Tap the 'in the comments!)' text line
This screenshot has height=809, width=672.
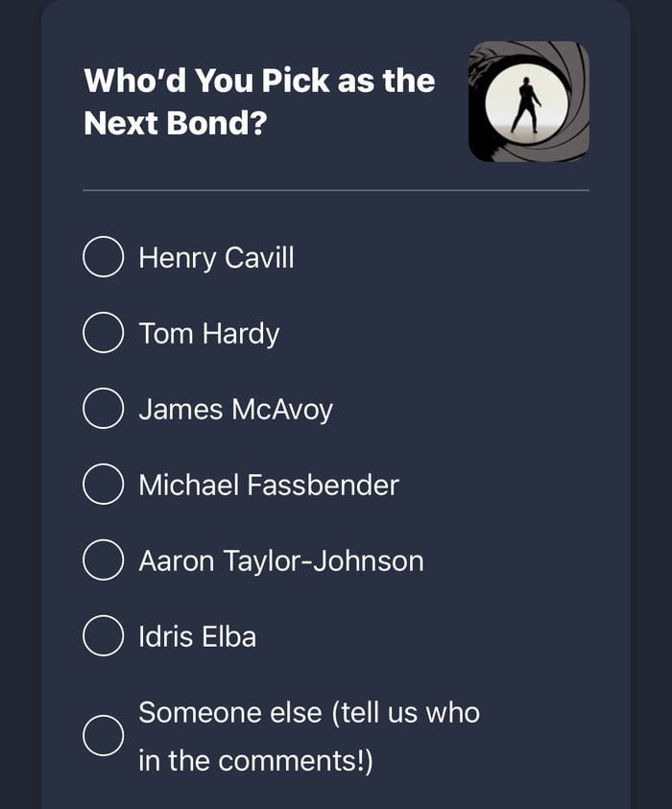point(254,761)
